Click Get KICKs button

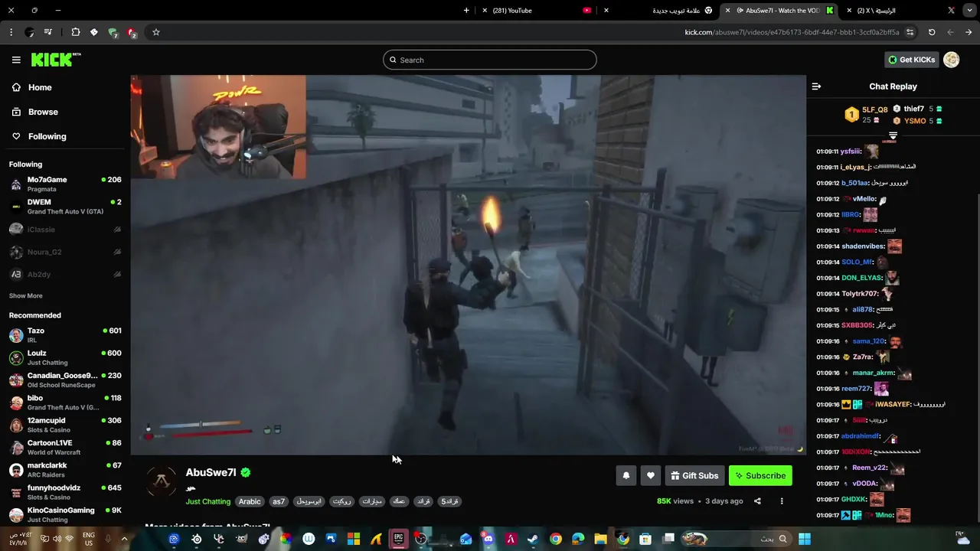tap(911, 60)
